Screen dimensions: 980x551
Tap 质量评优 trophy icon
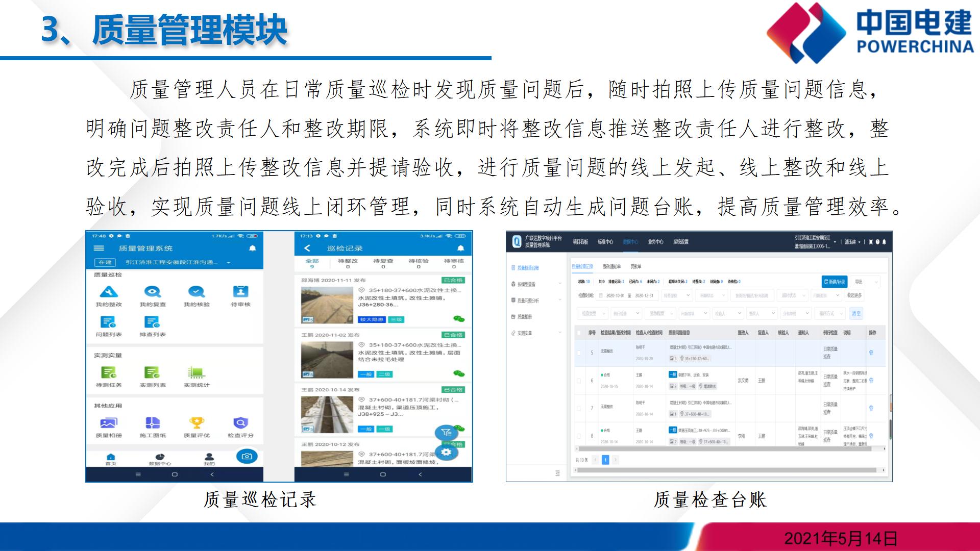(x=197, y=423)
